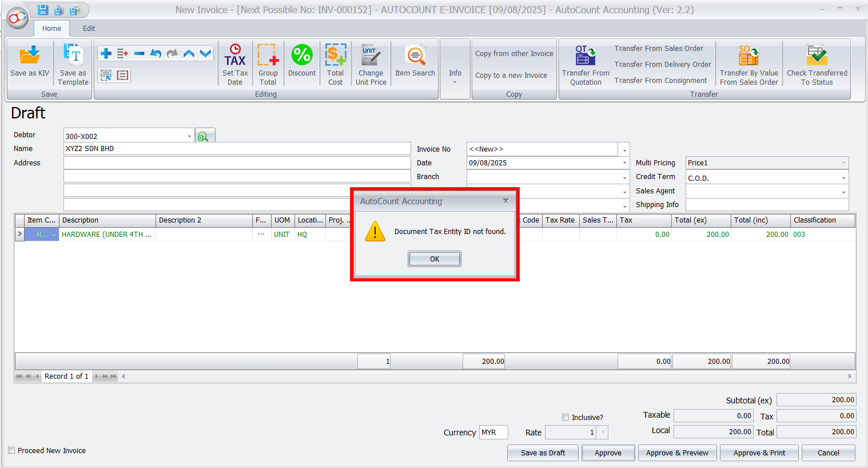This screenshot has height=468, width=868.
Task: Switch to the Edit ribbon tab
Action: pos(89,28)
